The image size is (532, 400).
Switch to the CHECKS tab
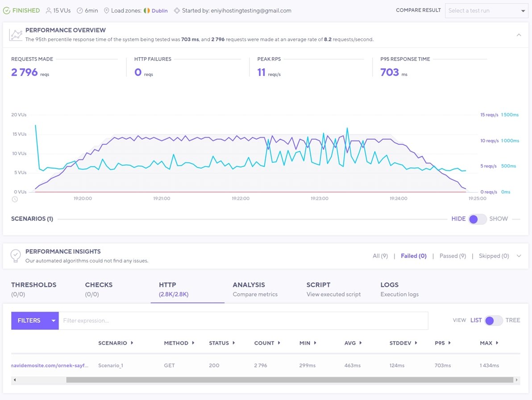point(99,289)
